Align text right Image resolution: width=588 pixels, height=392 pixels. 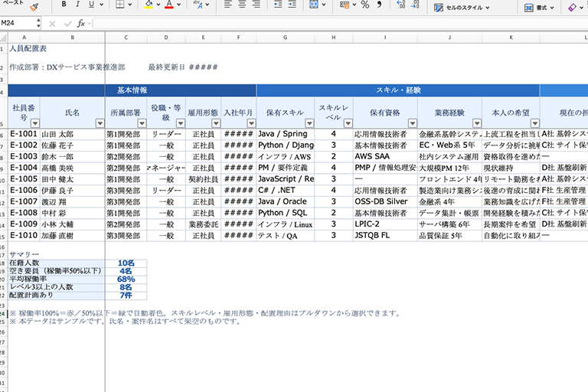(256, 5)
